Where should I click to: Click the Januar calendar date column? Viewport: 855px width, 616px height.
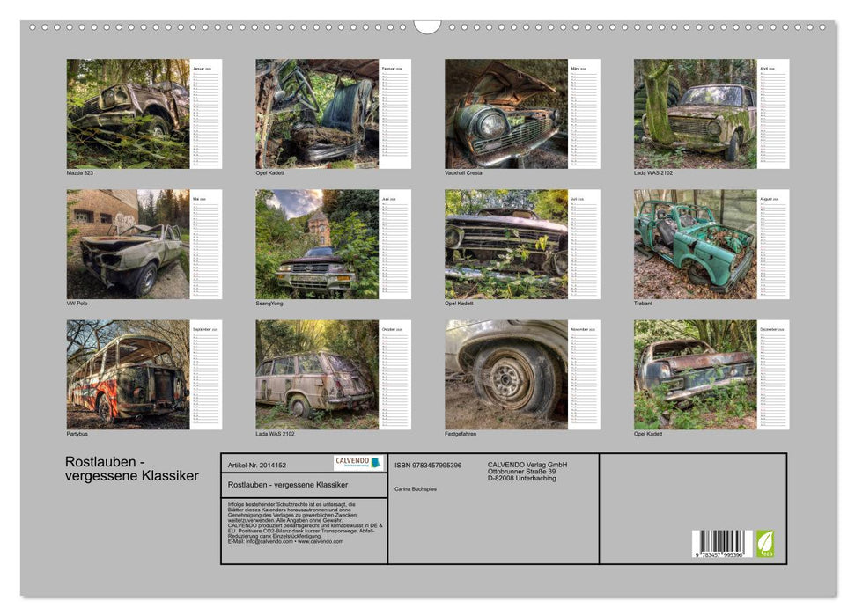click(206, 114)
